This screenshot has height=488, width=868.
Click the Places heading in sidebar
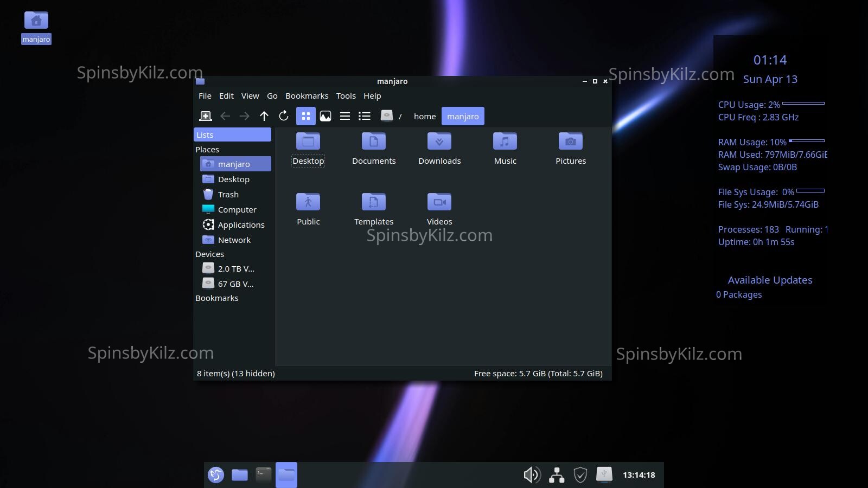coord(207,149)
